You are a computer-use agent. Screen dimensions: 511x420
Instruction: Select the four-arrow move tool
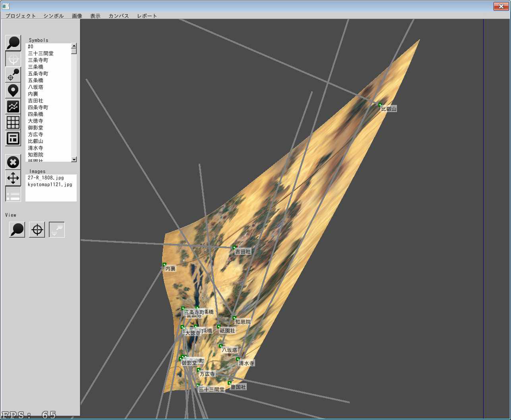pyautogui.click(x=13, y=178)
